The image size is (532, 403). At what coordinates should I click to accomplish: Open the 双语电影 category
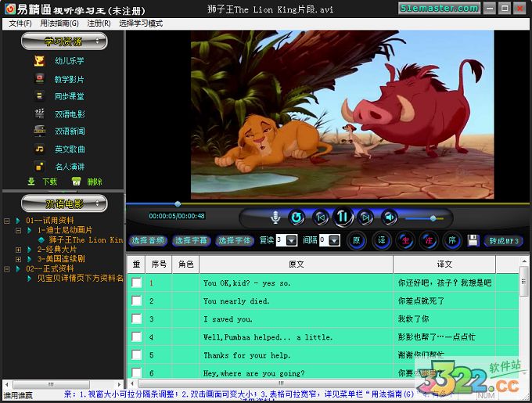pos(70,114)
